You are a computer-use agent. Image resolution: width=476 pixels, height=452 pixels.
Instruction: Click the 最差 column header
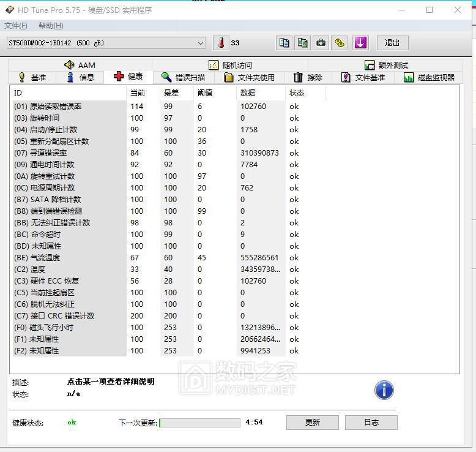tap(177, 93)
